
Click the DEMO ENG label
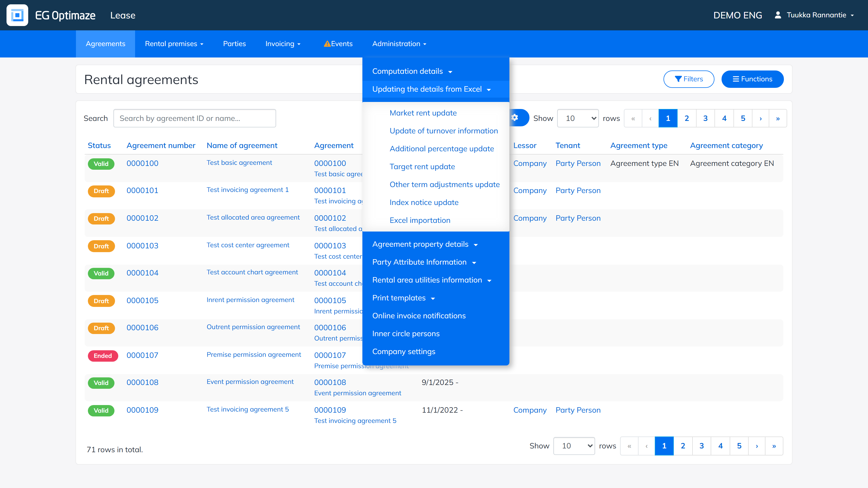738,15
